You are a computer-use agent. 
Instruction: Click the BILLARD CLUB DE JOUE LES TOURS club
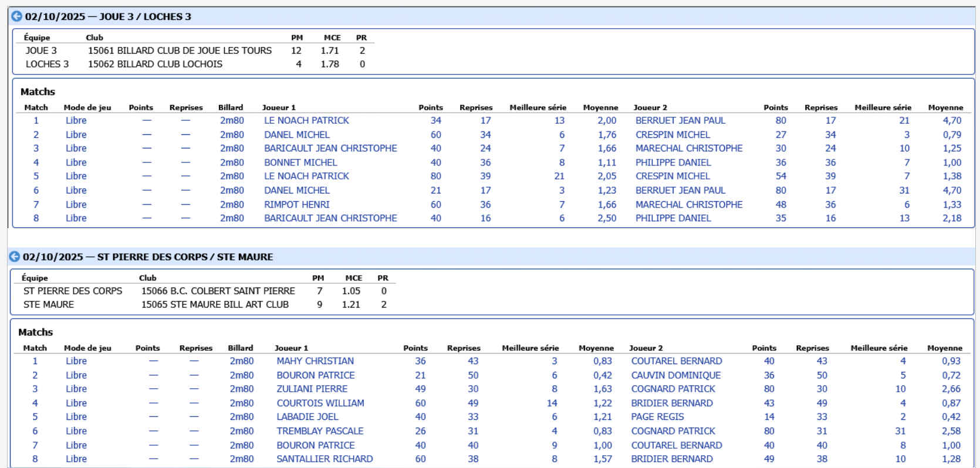pos(180,50)
